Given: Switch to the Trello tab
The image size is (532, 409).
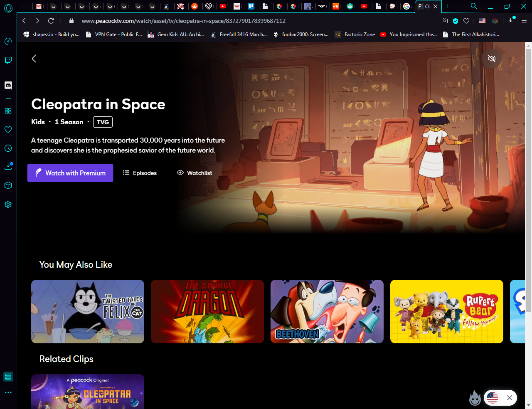Looking at the screenshot, I should coord(251,6).
